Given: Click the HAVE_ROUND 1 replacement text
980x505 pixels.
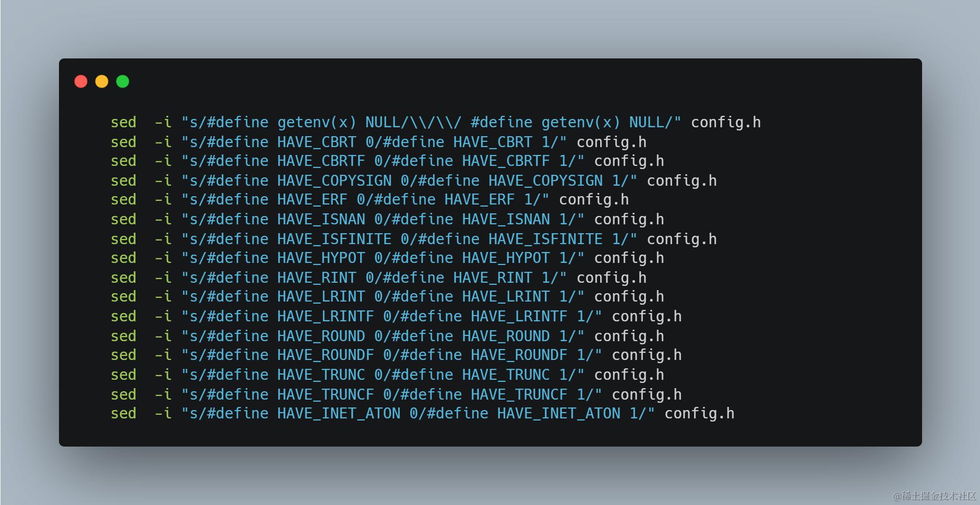Looking at the screenshot, I should (515, 336).
